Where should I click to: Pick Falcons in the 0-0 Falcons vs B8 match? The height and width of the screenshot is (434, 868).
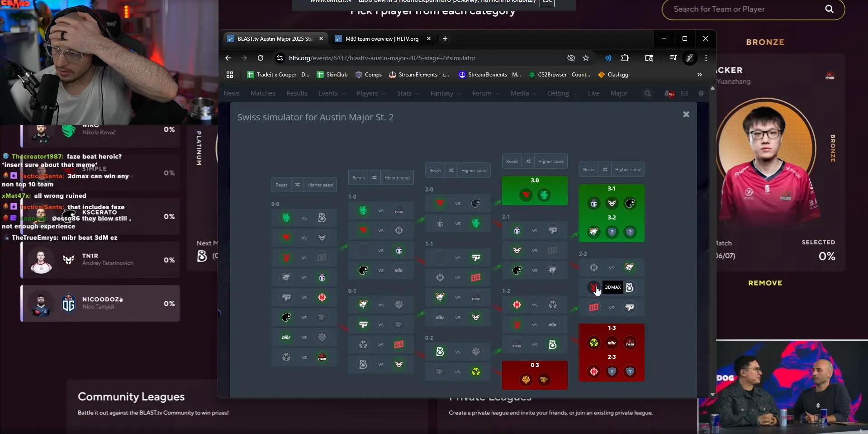click(x=286, y=218)
